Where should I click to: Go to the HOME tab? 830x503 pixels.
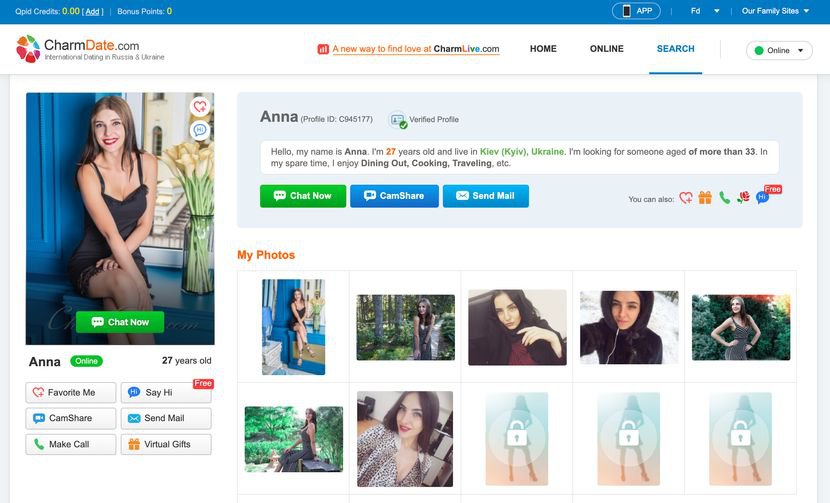coord(543,49)
